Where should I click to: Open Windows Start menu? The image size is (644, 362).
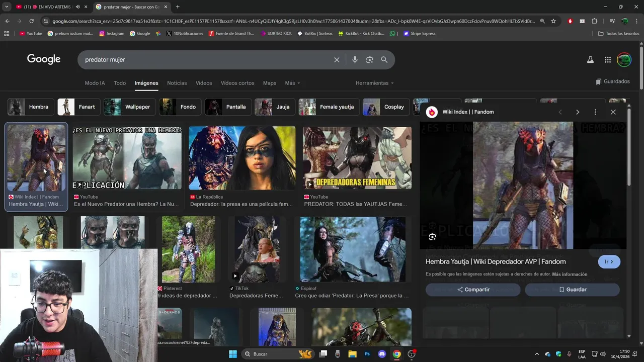[232, 354]
